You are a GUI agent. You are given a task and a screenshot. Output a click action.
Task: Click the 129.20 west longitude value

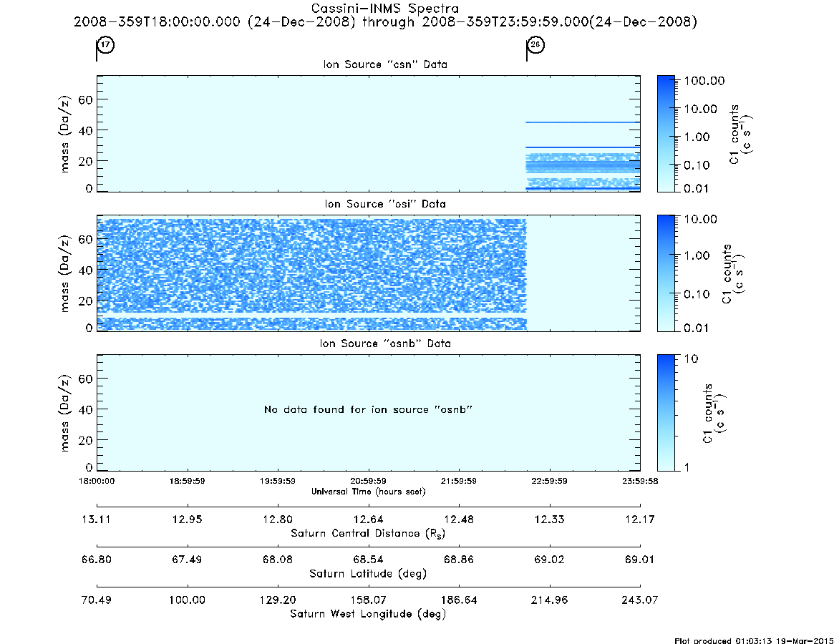(278, 600)
